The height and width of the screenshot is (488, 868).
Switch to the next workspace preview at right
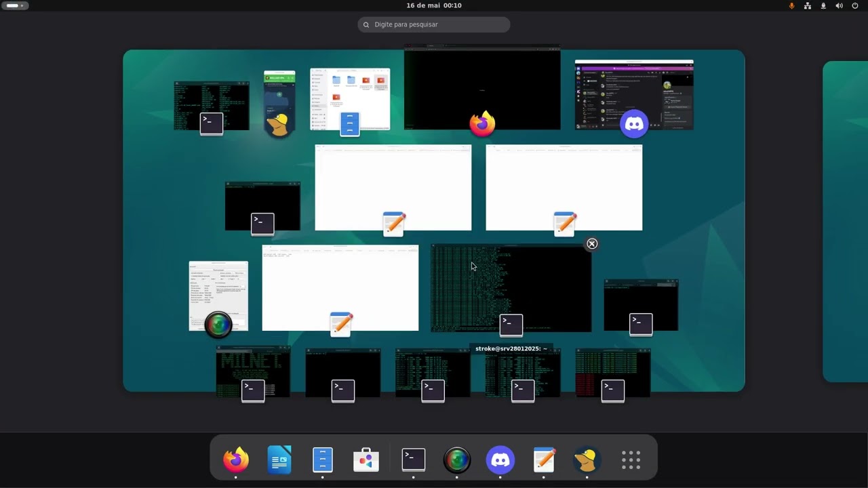coord(845,222)
